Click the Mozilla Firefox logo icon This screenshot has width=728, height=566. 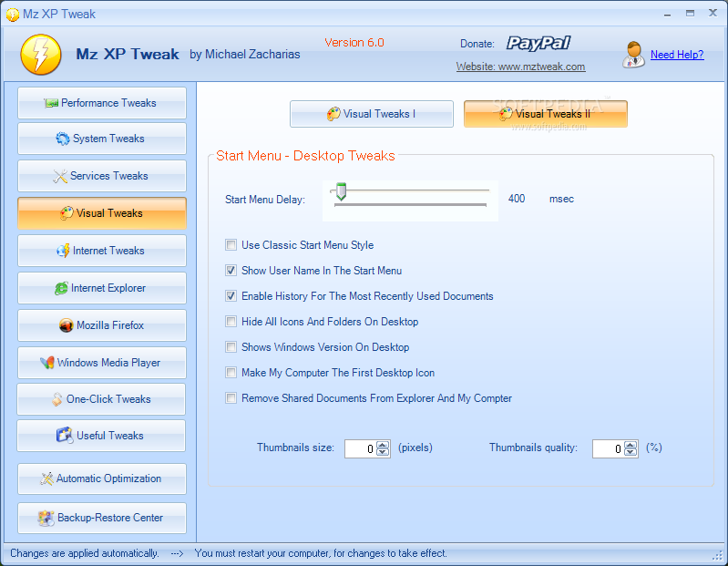(67, 325)
